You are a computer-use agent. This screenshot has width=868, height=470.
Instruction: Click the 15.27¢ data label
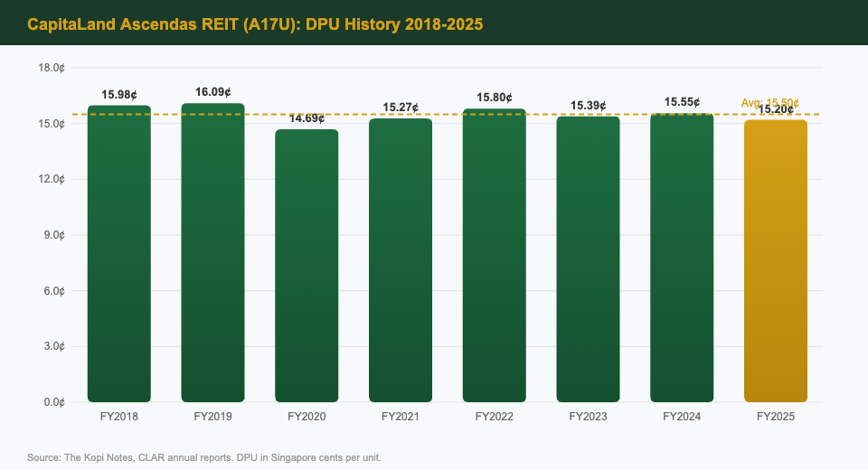coord(401,108)
